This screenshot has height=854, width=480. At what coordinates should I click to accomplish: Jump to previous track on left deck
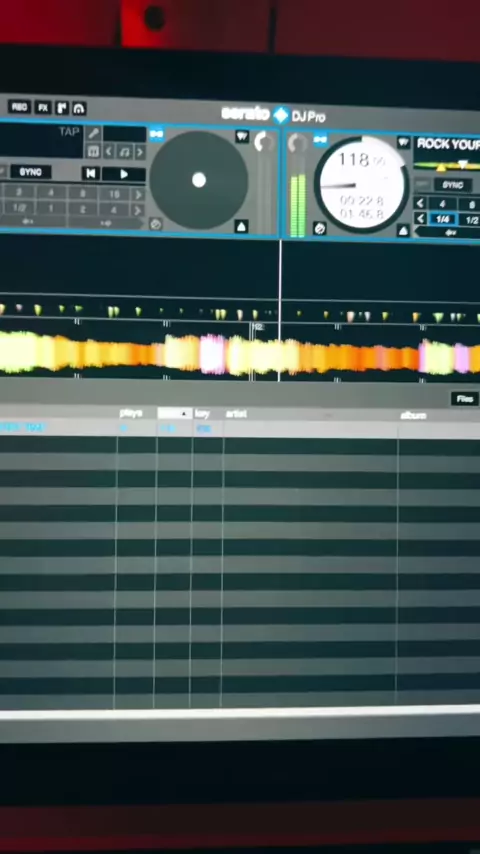pos(90,173)
